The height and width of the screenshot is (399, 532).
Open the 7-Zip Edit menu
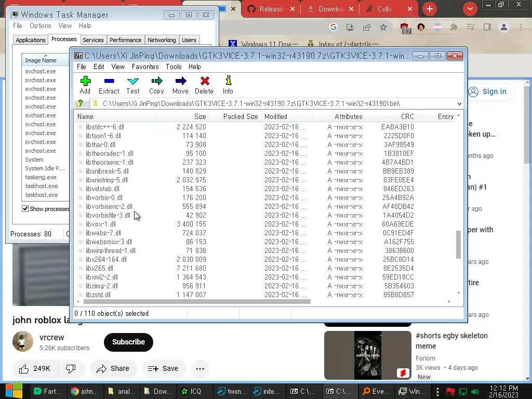[x=99, y=66]
